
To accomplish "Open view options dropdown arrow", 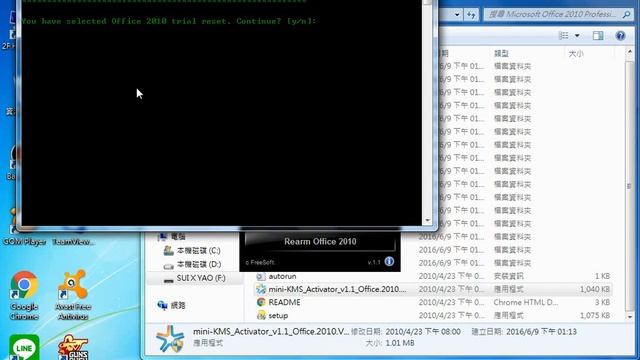I will pyautogui.click(x=577, y=36).
